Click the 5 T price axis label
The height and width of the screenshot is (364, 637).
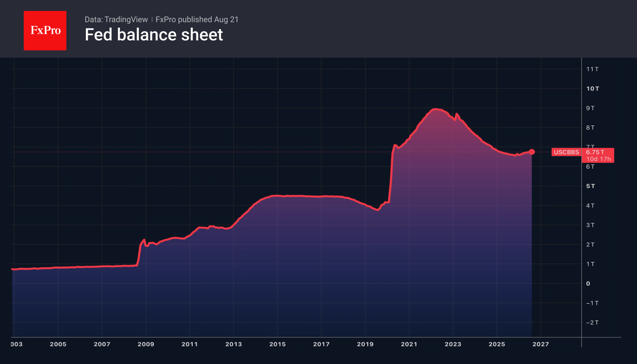tap(590, 186)
